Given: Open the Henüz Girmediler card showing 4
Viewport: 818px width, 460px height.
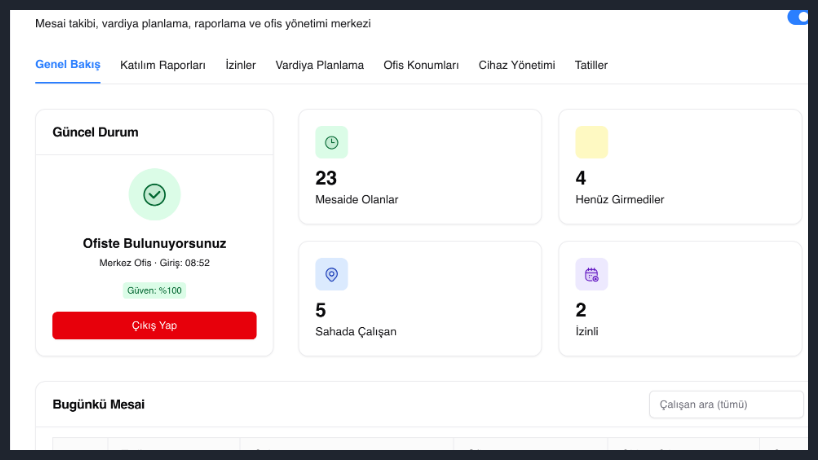Looking at the screenshot, I should click(x=680, y=167).
